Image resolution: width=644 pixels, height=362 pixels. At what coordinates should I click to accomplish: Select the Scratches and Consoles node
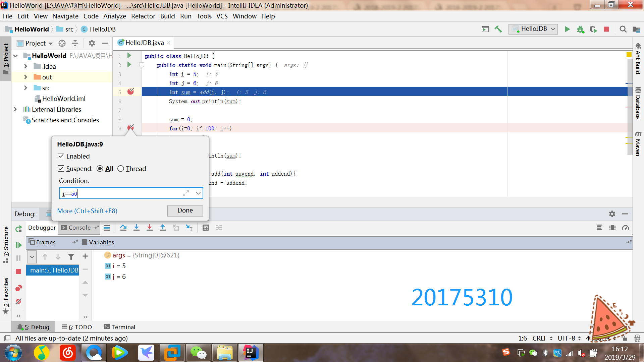point(61,120)
